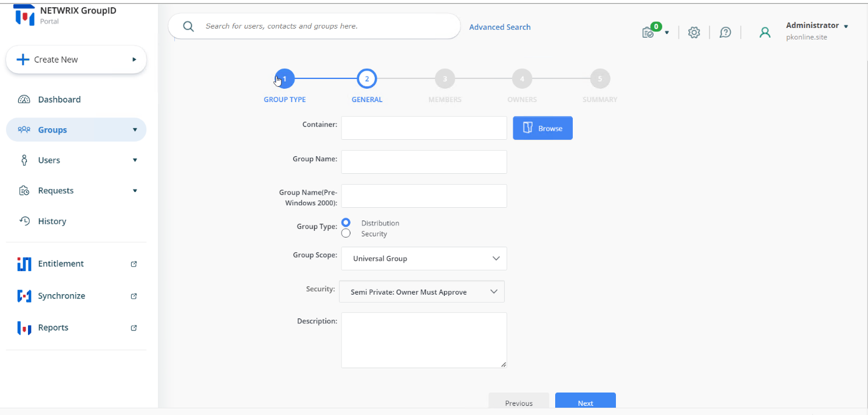Open Advanced Search

point(499,27)
